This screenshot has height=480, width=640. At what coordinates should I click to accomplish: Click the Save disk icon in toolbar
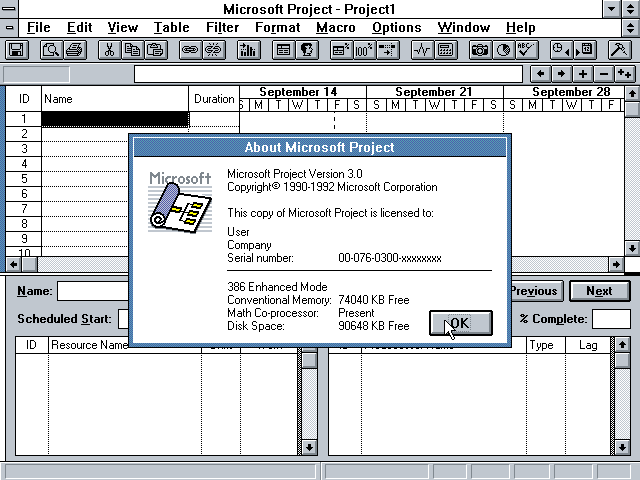17,49
